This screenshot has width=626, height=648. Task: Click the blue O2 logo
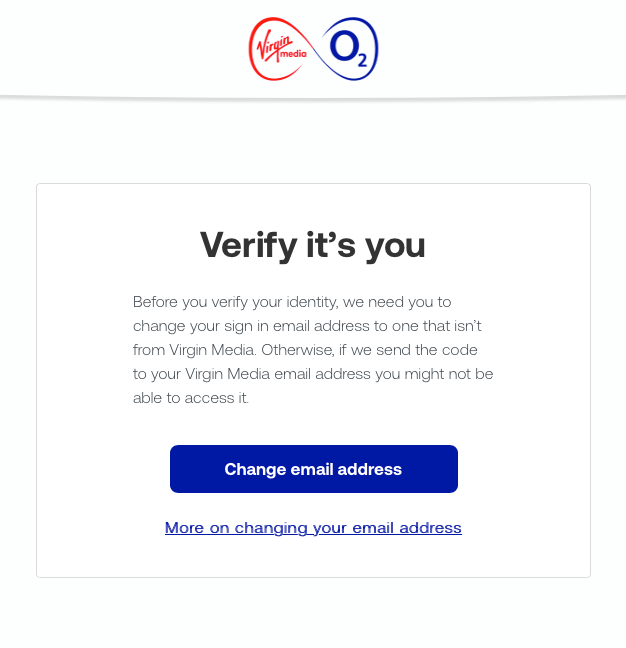(349, 49)
